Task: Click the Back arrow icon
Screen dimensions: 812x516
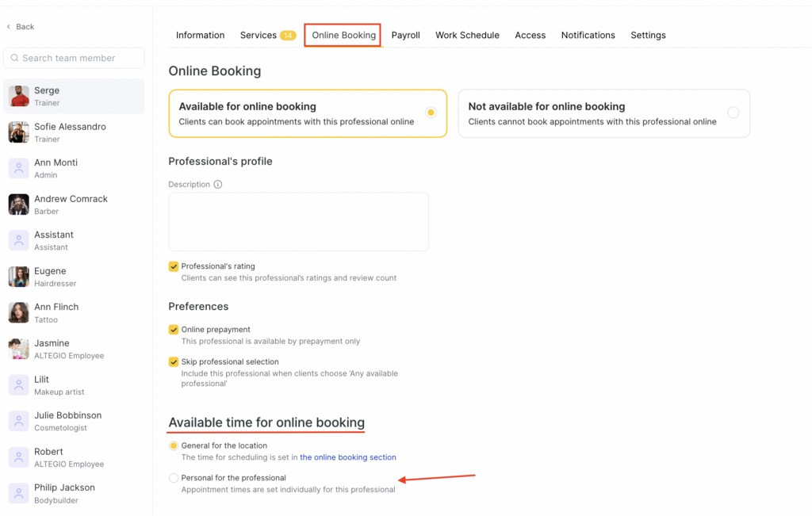Action: [x=9, y=27]
